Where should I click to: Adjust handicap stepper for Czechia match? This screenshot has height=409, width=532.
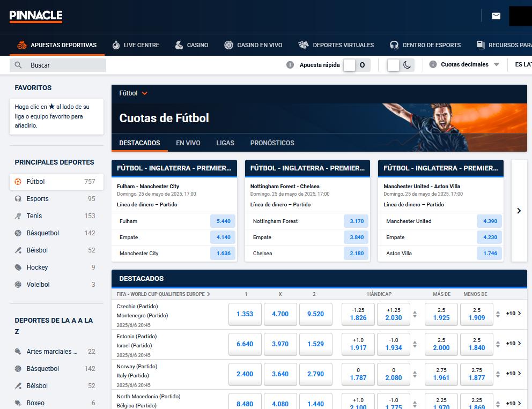click(415, 314)
